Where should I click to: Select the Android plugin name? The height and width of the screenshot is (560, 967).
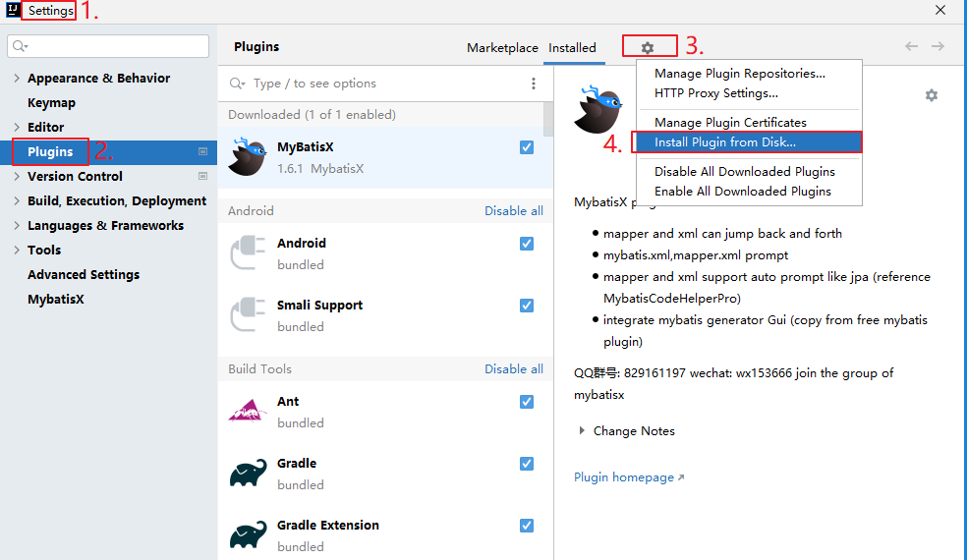pos(302,243)
